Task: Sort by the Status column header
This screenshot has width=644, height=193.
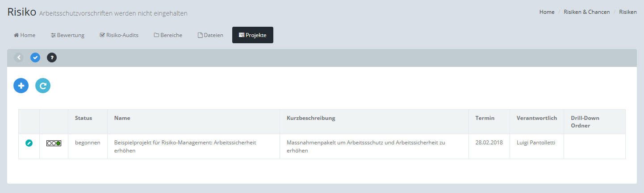Action: [x=84, y=118]
